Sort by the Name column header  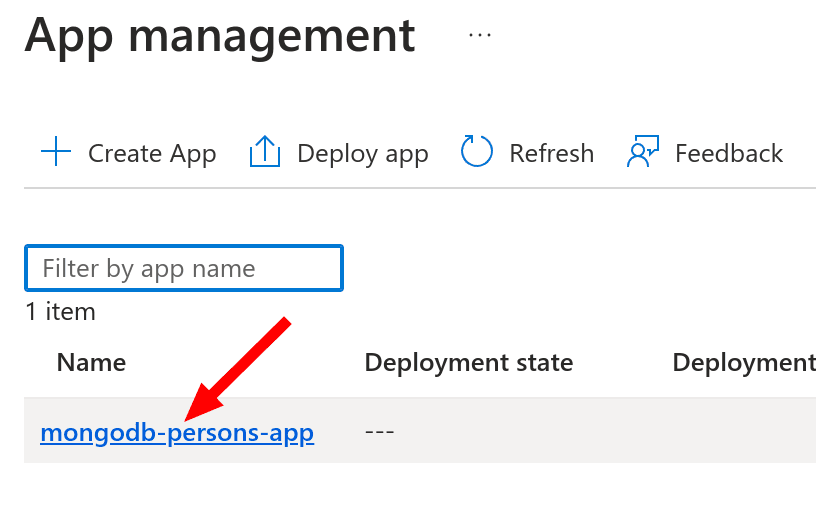pyautogui.click(x=91, y=362)
